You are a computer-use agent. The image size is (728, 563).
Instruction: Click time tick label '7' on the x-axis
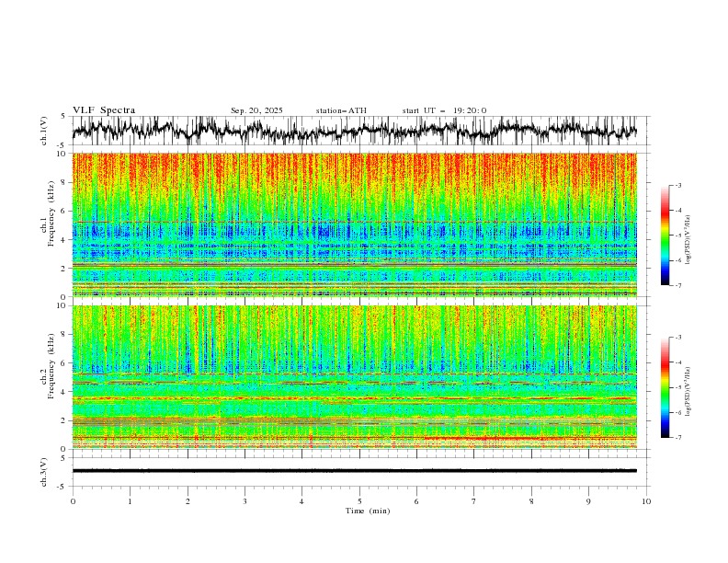(474, 501)
